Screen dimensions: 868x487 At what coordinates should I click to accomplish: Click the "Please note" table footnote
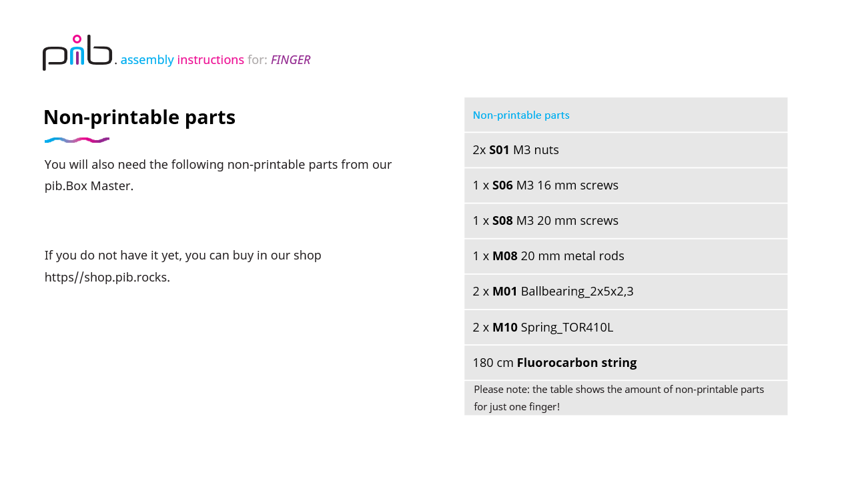618,398
